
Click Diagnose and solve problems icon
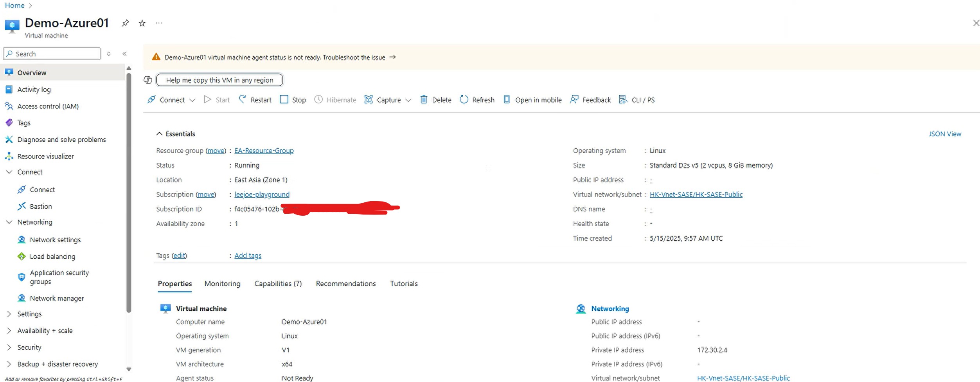(x=9, y=139)
